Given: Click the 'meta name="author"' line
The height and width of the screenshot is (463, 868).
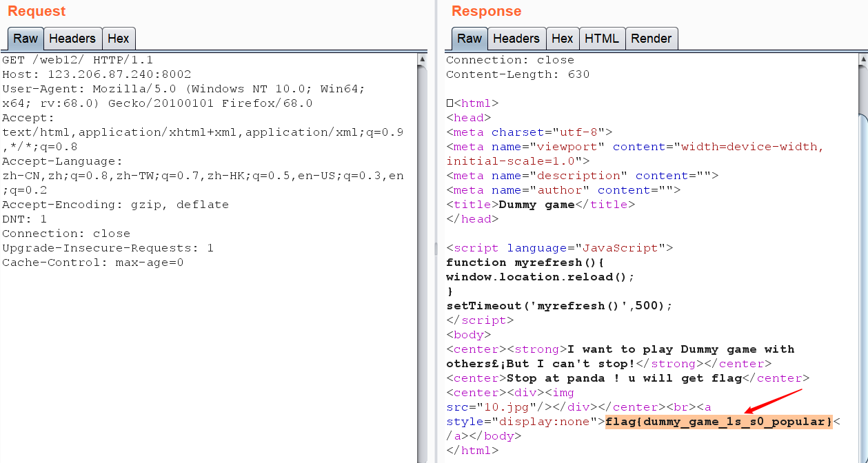Looking at the screenshot, I should [563, 190].
